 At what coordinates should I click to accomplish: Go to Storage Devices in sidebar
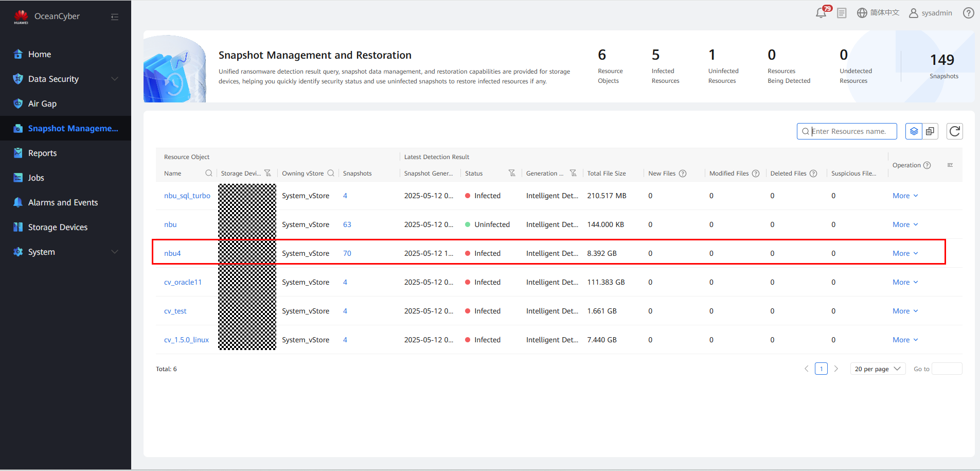click(58, 227)
